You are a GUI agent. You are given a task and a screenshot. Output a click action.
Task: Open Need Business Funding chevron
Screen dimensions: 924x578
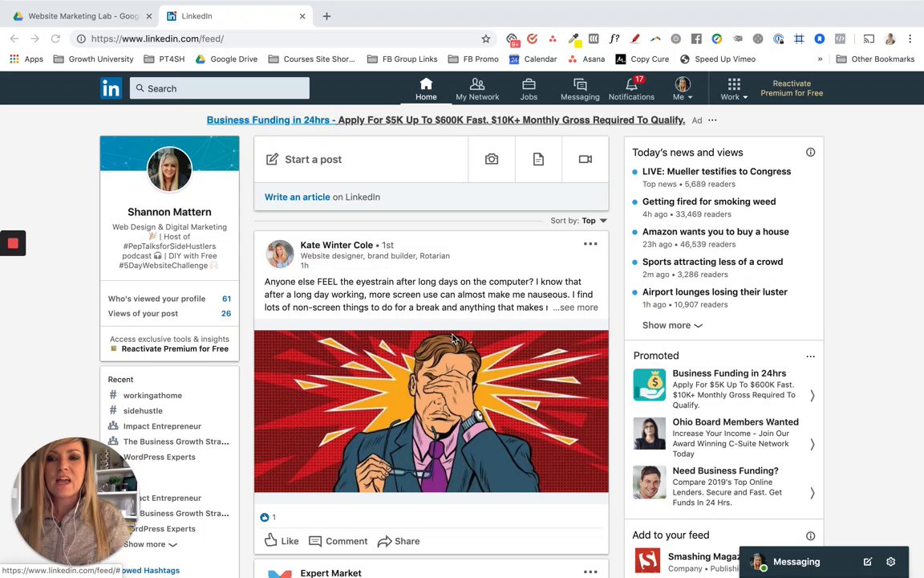pos(812,493)
